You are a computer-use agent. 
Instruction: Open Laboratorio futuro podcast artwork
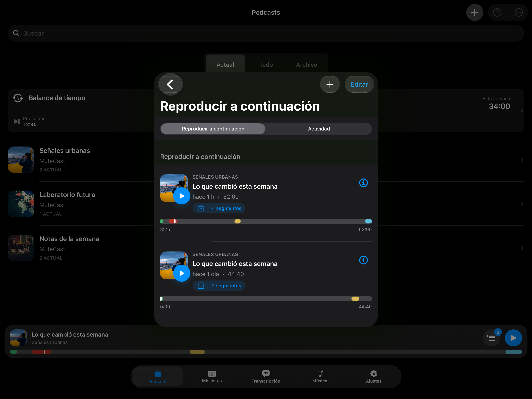point(21,204)
